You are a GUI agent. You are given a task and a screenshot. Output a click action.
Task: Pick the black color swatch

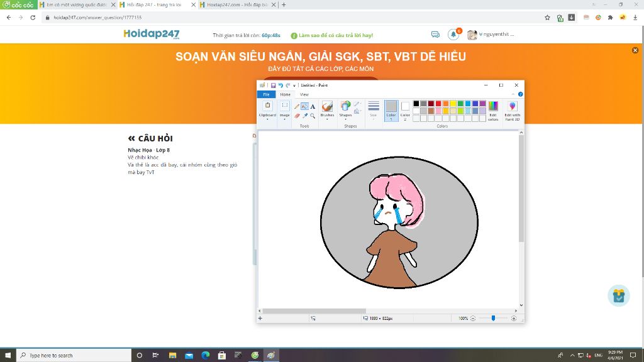tap(416, 104)
